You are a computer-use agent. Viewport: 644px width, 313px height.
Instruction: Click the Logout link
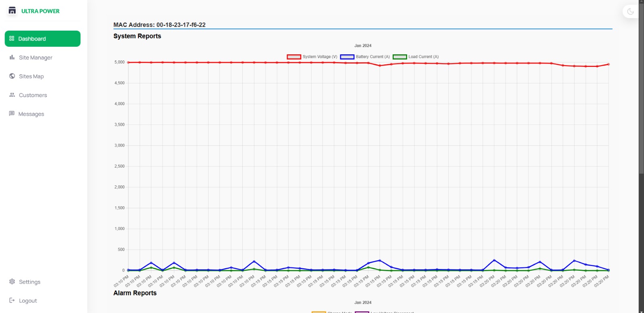tap(28, 301)
